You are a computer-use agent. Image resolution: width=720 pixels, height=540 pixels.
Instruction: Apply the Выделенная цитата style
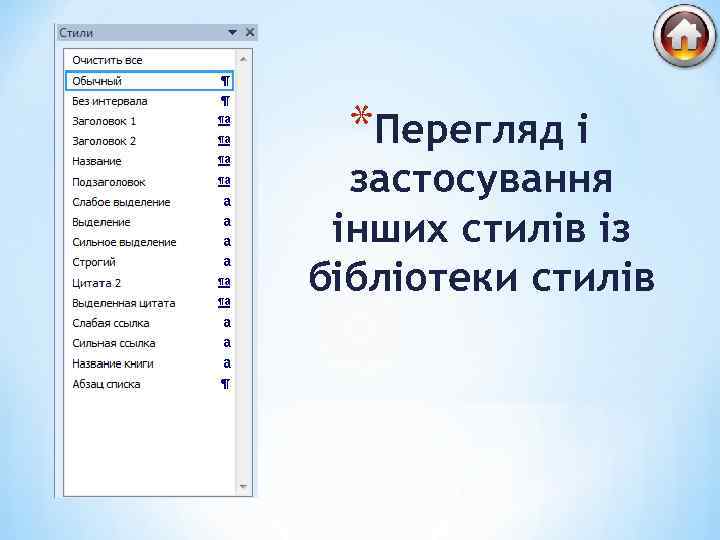tap(150, 303)
